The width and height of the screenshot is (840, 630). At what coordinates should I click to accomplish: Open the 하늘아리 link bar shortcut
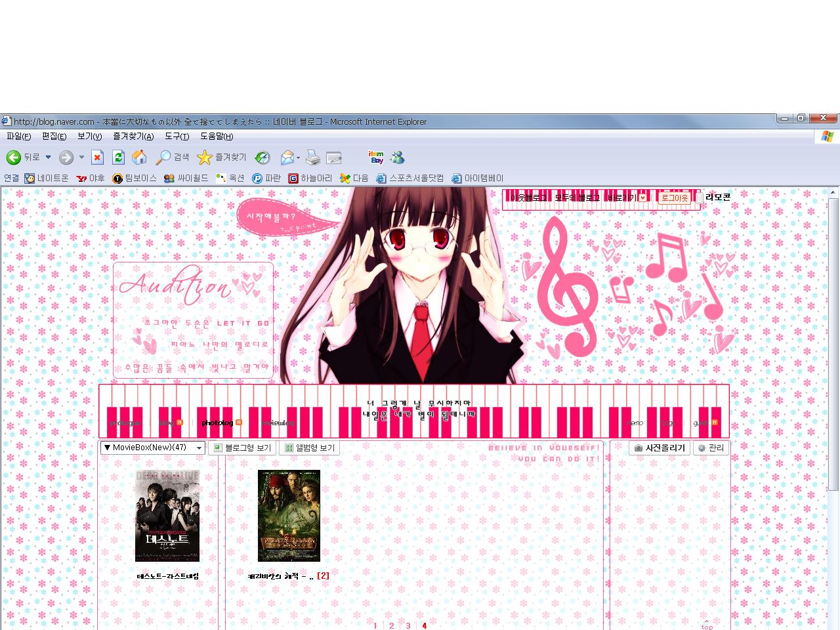click(x=310, y=178)
